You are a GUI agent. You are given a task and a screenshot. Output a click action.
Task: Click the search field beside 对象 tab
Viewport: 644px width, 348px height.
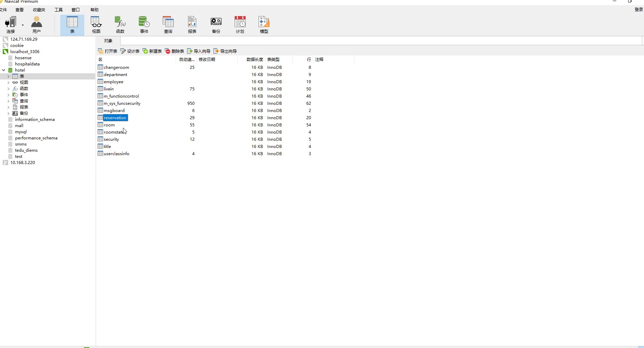tap(381, 40)
